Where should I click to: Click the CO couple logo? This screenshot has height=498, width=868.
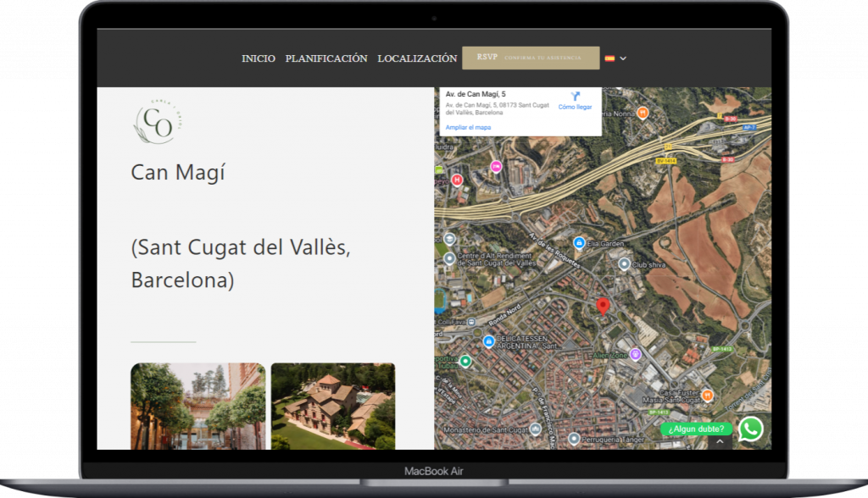(156, 124)
